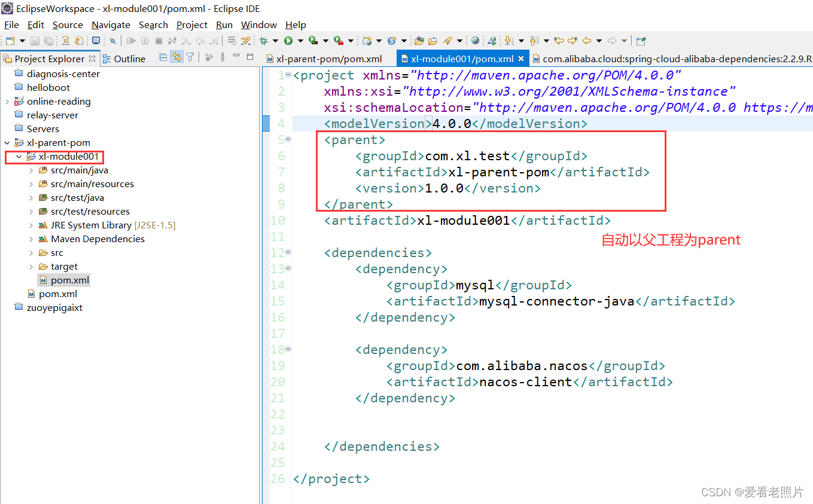813x504 pixels.
Task: Fold the dependencies element at line 12
Action: (x=288, y=252)
